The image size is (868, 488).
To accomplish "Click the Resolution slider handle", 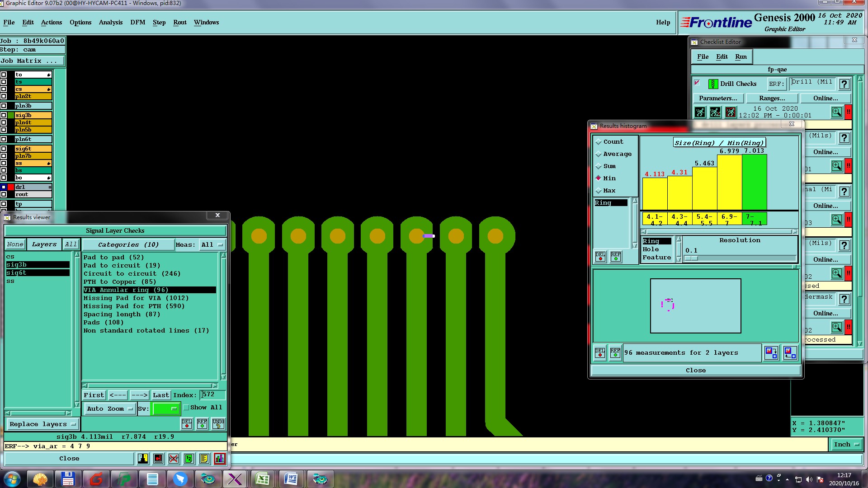I will coord(691,258).
